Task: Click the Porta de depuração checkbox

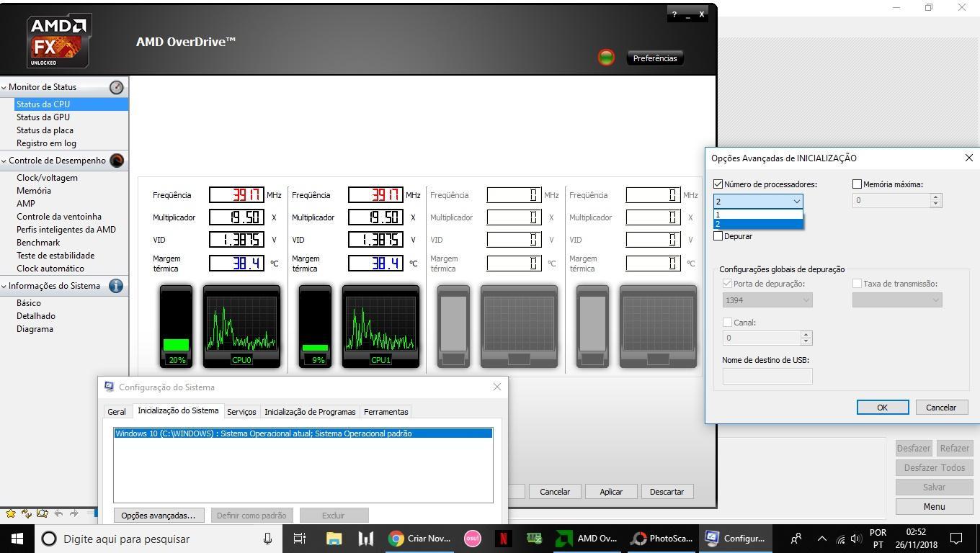Action: tap(727, 284)
